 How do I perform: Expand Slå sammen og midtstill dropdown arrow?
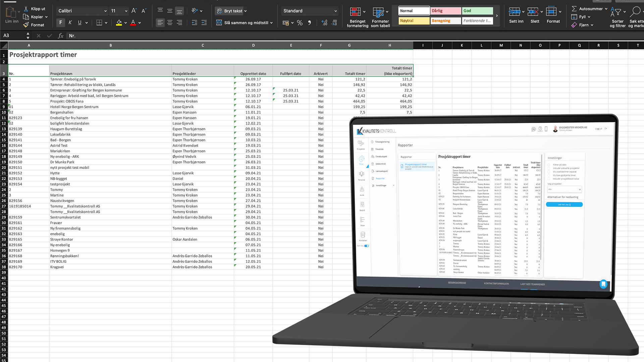pos(271,23)
